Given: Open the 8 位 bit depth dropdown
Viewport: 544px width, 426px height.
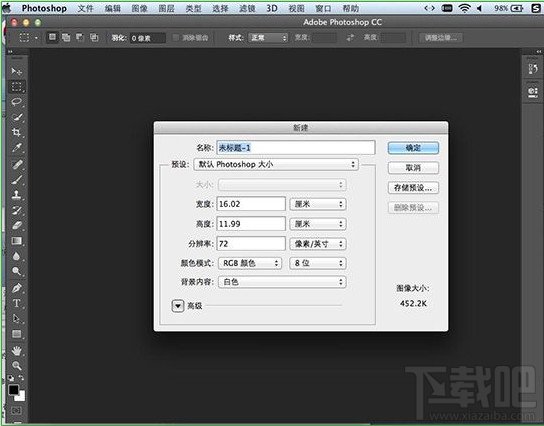Looking at the screenshot, I should pyautogui.click(x=318, y=263).
